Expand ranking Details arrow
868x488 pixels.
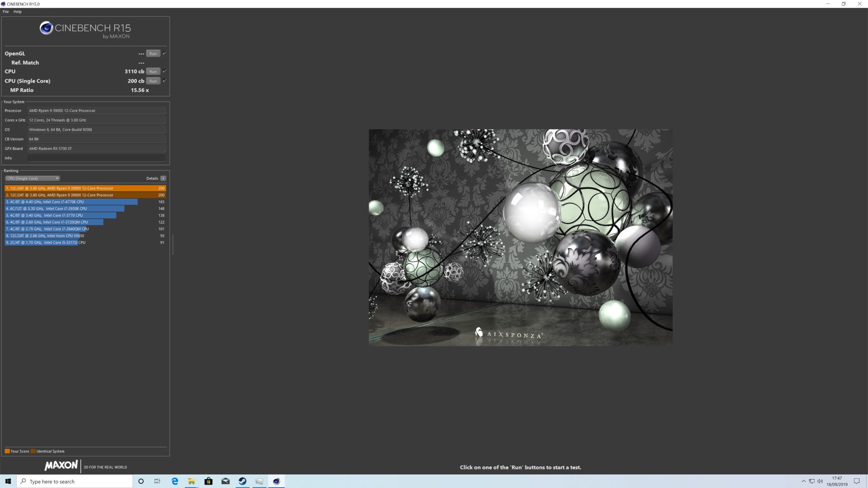(x=163, y=178)
